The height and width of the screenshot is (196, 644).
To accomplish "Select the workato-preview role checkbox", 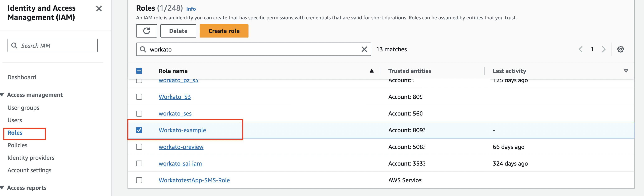I will click(139, 147).
